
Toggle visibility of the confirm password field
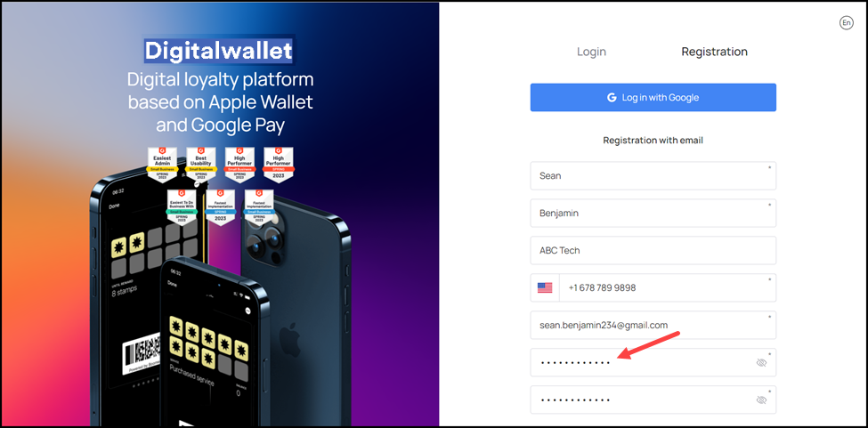[x=761, y=400]
